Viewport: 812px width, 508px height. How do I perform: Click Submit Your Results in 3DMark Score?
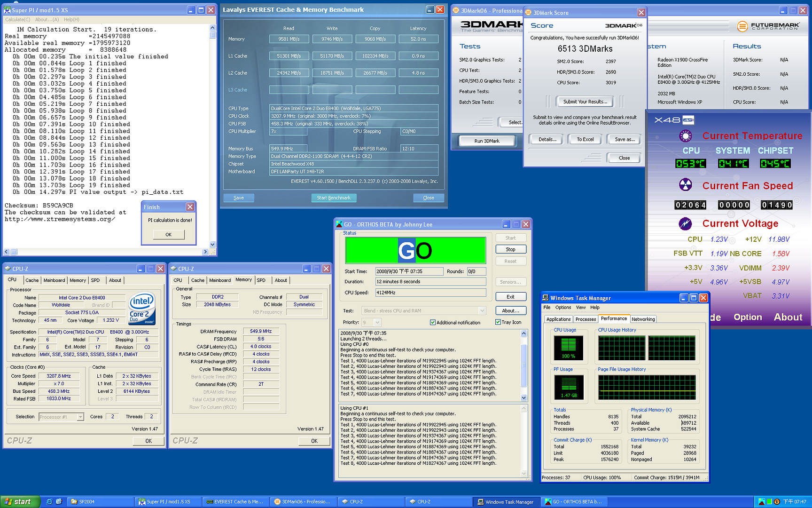(585, 101)
